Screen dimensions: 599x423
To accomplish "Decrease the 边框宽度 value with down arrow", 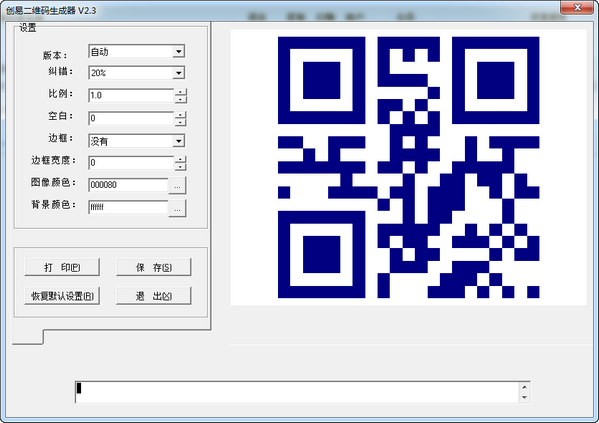I will pos(181,167).
